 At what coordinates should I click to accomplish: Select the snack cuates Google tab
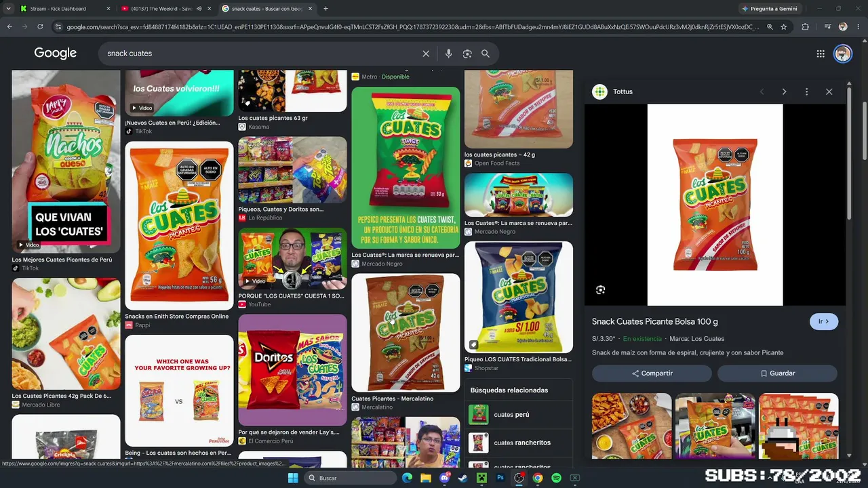click(269, 9)
